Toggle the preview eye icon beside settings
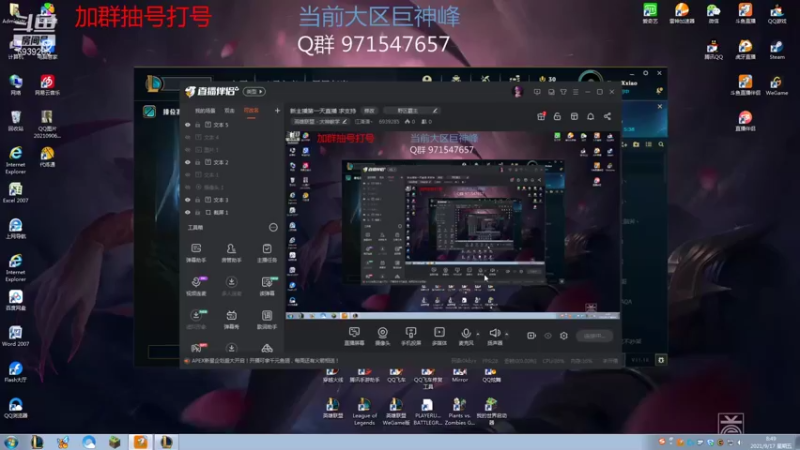Image resolution: width=800 pixels, height=450 pixels. click(x=548, y=336)
